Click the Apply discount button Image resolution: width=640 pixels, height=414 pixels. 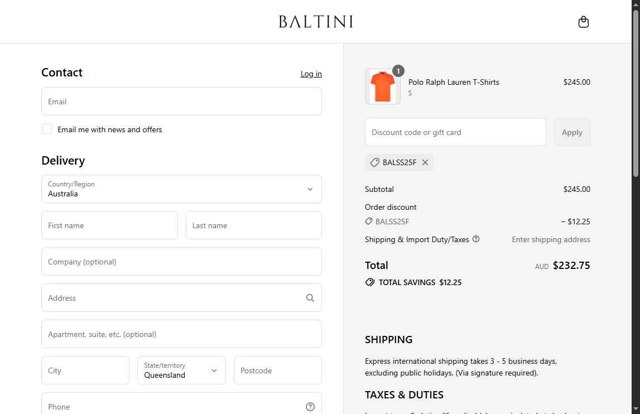[x=572, y=132]
